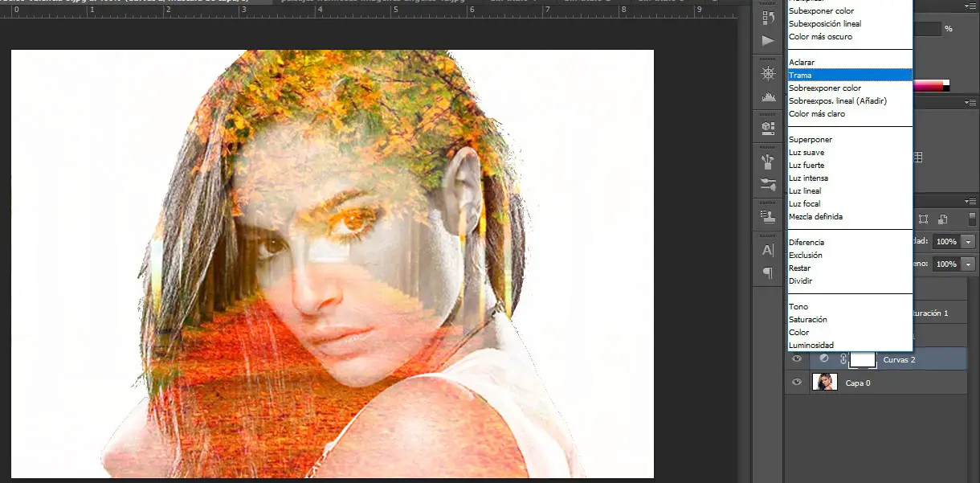Click the layer opacity 100% value field
The height and width of the screenshot is (483, 980).
946,241
